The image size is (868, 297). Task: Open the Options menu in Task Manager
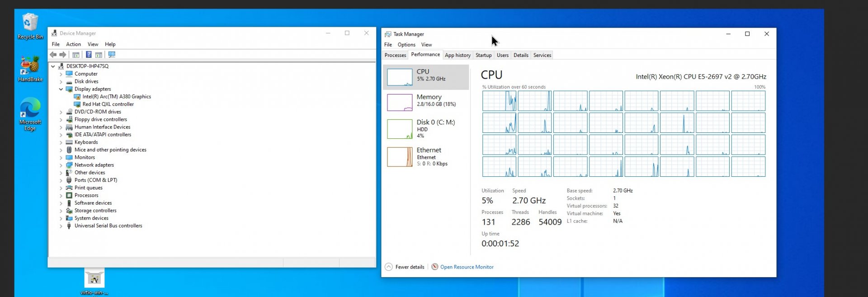click(x=406, y=45)
